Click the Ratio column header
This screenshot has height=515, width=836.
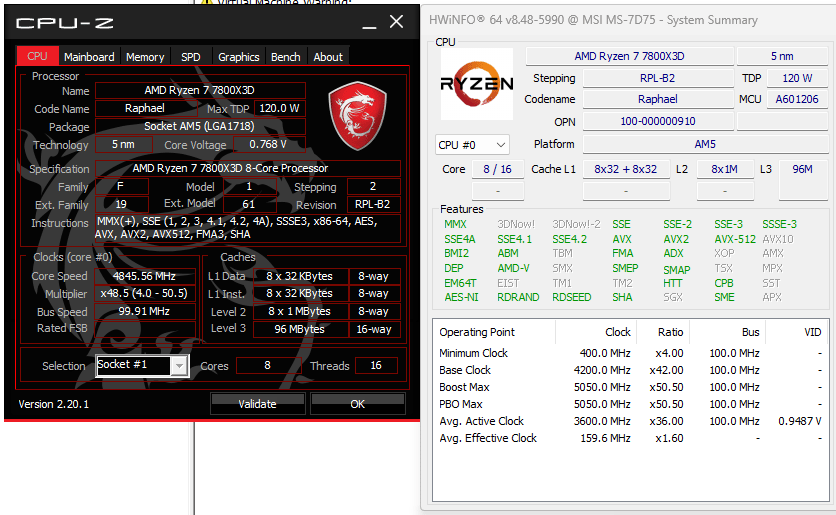point(663,332)
